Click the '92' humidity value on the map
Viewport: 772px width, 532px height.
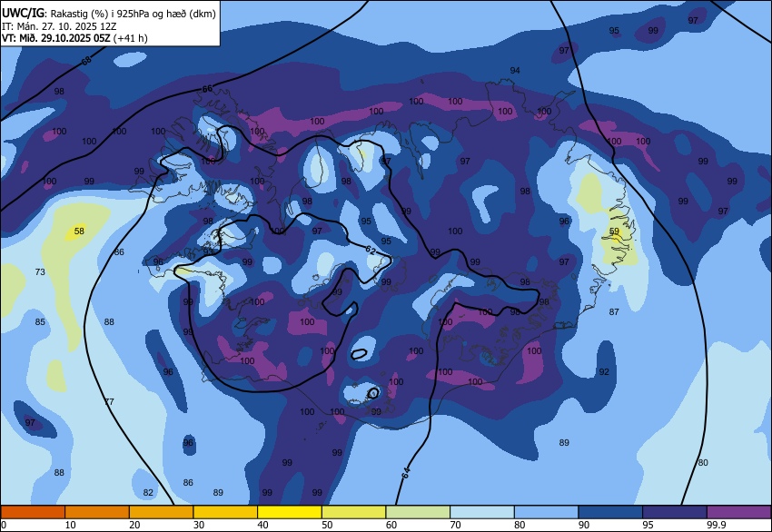604,371
